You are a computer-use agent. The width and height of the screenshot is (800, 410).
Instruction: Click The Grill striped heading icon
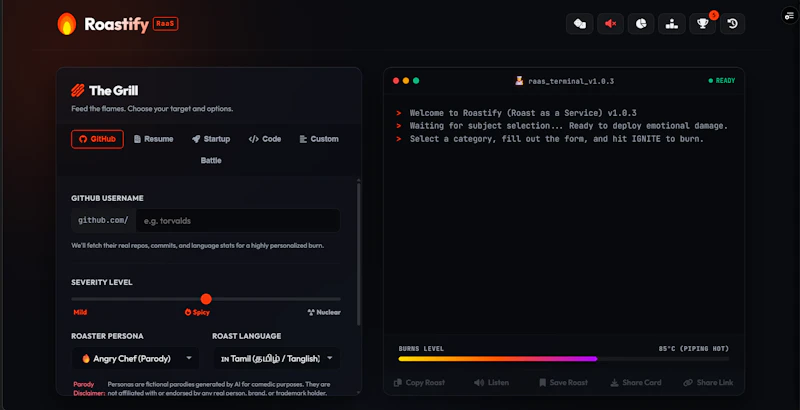pyautogui.click(x=78, y=90)
